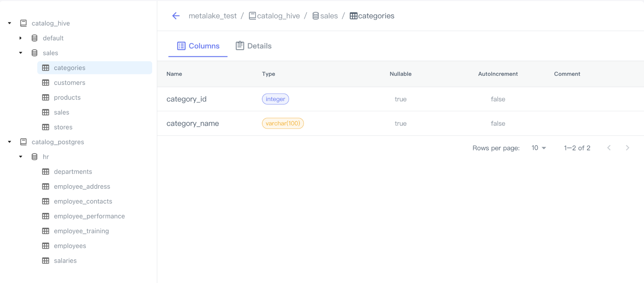
Task: Expand the default schema node
Action: pyautogui.click(x=21, y=38)
